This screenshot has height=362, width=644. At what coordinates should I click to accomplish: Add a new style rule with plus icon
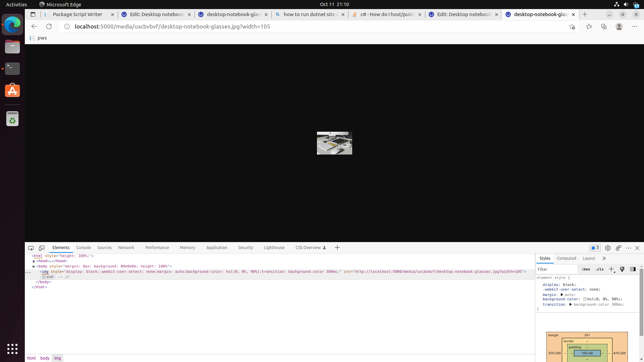tap(611, 269)
